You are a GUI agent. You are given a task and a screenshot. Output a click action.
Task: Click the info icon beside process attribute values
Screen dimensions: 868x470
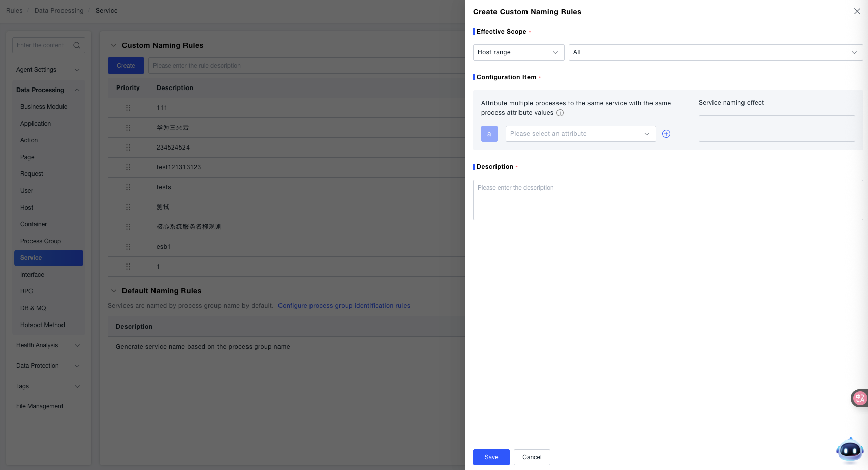point(560,113)
